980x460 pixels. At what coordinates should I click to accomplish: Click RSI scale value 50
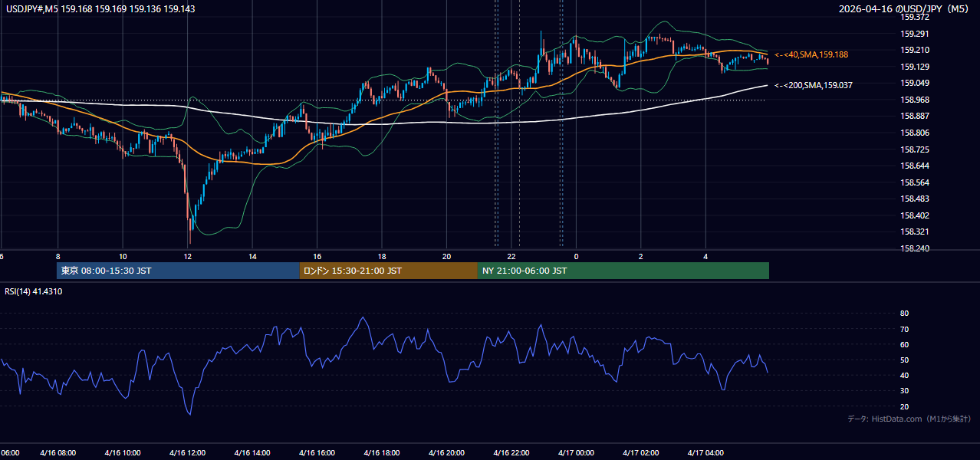pyautogui.click(x=905, y=360)
